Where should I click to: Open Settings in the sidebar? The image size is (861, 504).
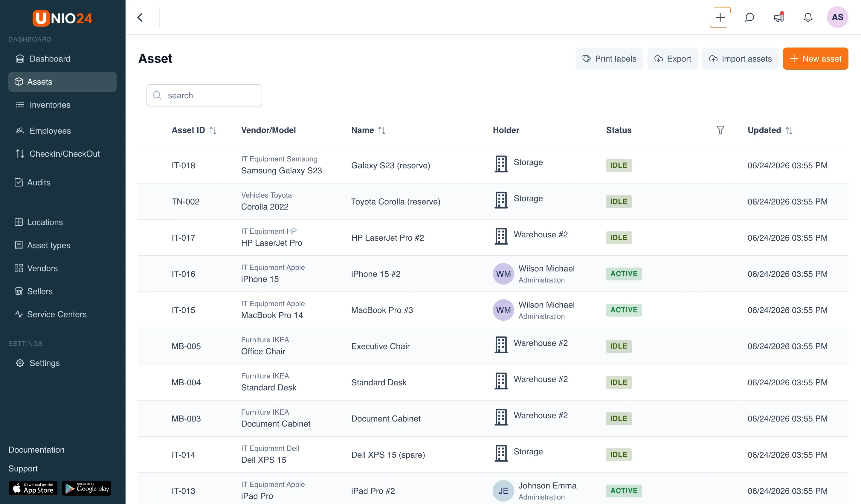point(62,363)
